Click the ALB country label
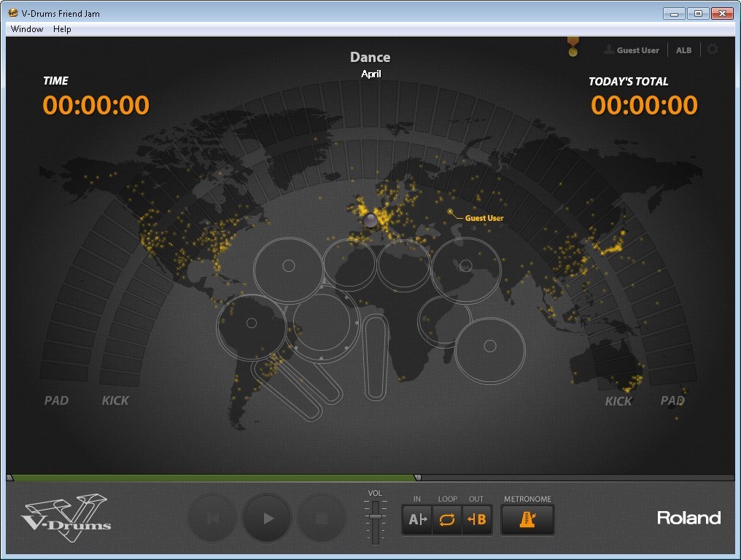The height and width of the screenshot is (560, 741). [683, 50]
